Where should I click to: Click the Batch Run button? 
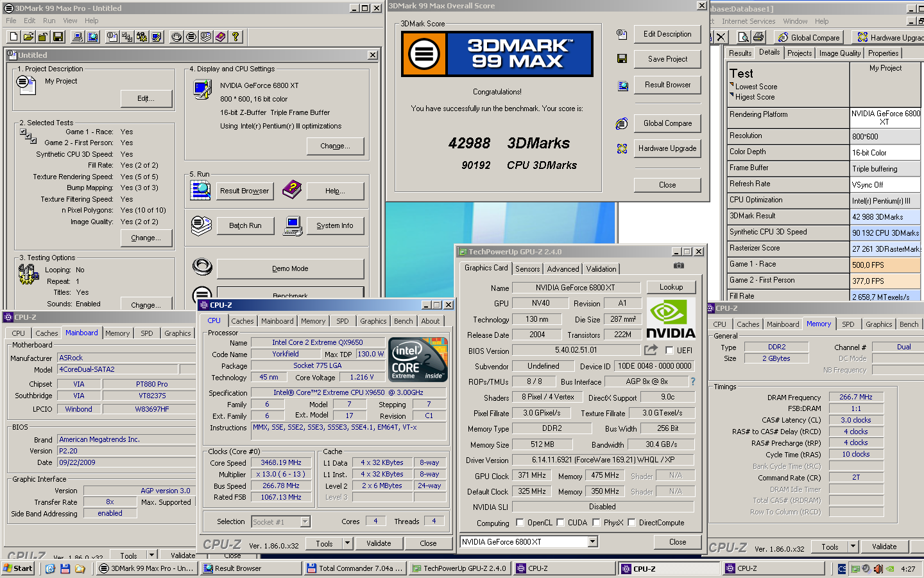(x=246, y=225)
